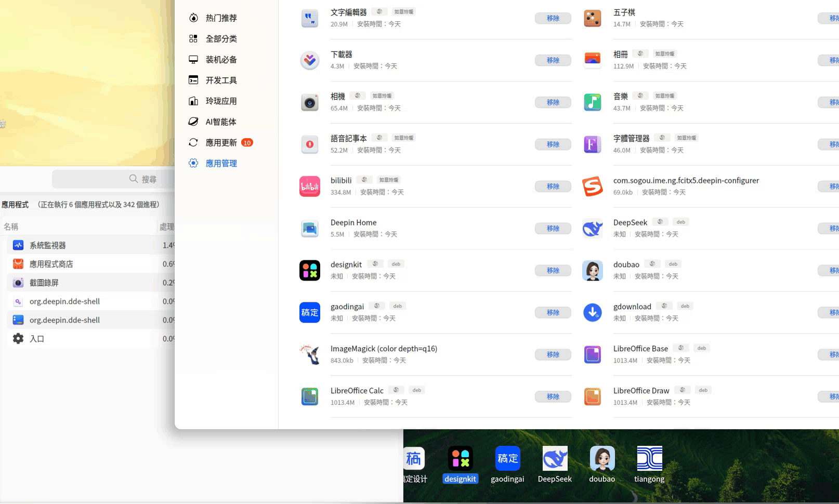Click the 下載器 app icon
This screenshot has width=839, height=504.
coord(310,60)
